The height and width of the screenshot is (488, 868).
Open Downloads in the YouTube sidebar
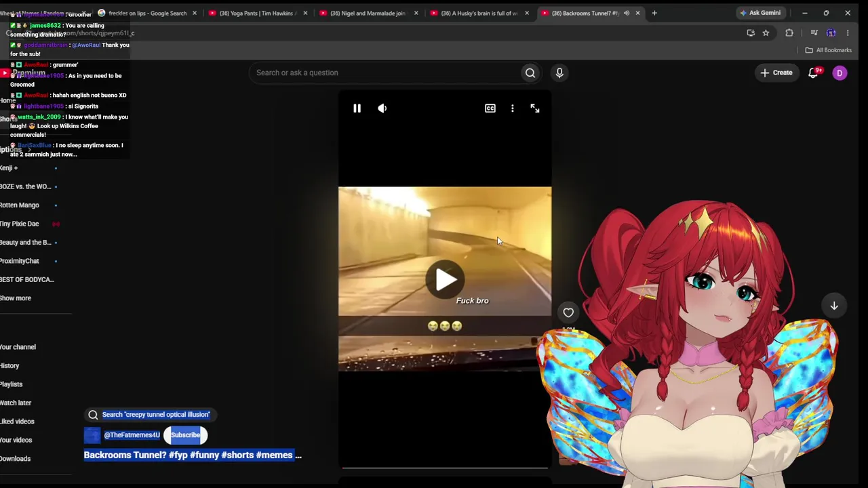coord(15,459)
